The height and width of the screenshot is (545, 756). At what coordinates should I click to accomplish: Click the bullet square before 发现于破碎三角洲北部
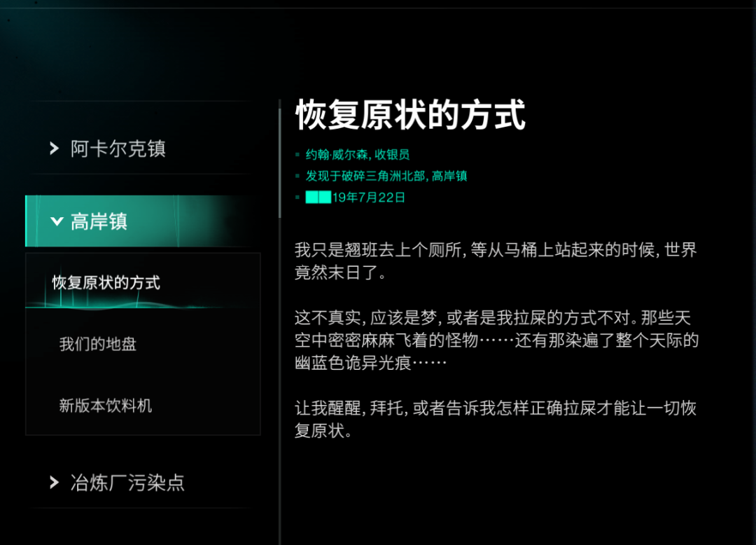point(297,177)
